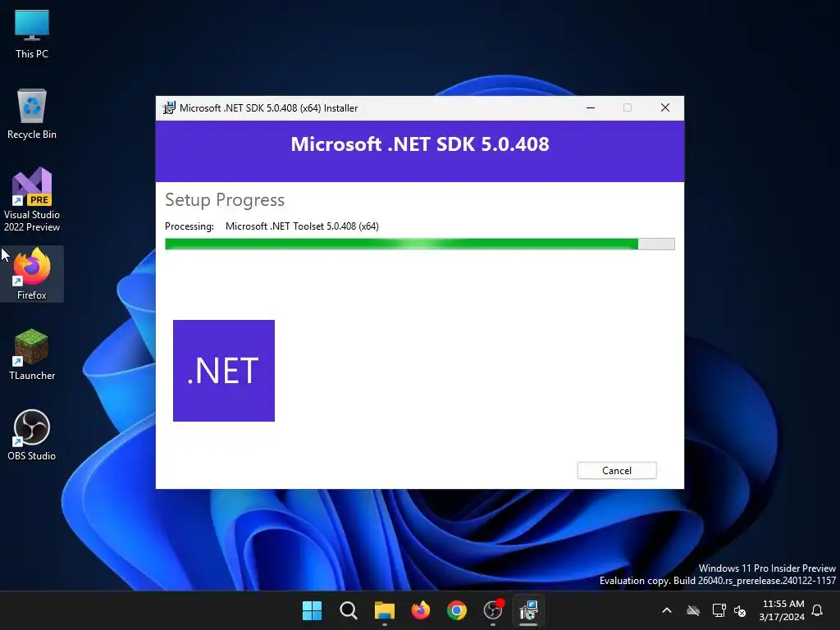Screen dimensions: 840x630
Task: Open Firefox from the taskbar
Action: pos(421,610)
